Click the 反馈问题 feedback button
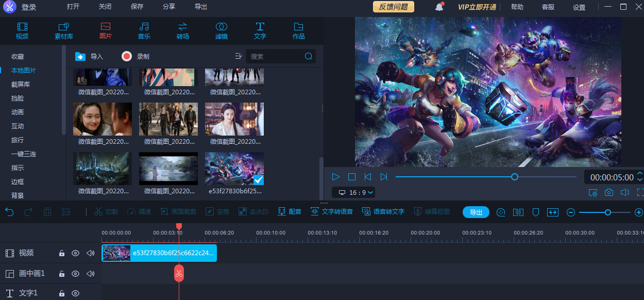644x300 pixels. (x=394, y=7)
